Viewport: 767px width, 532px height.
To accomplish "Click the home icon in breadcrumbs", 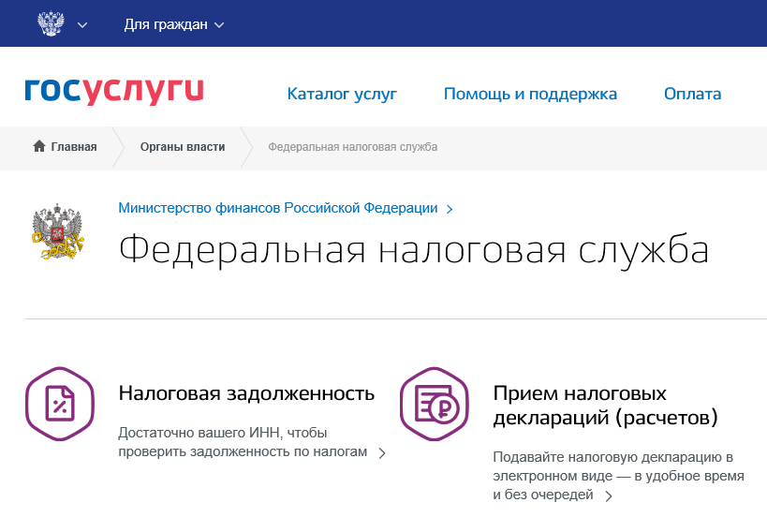I will pyautogui.click(x=39, y=146).
